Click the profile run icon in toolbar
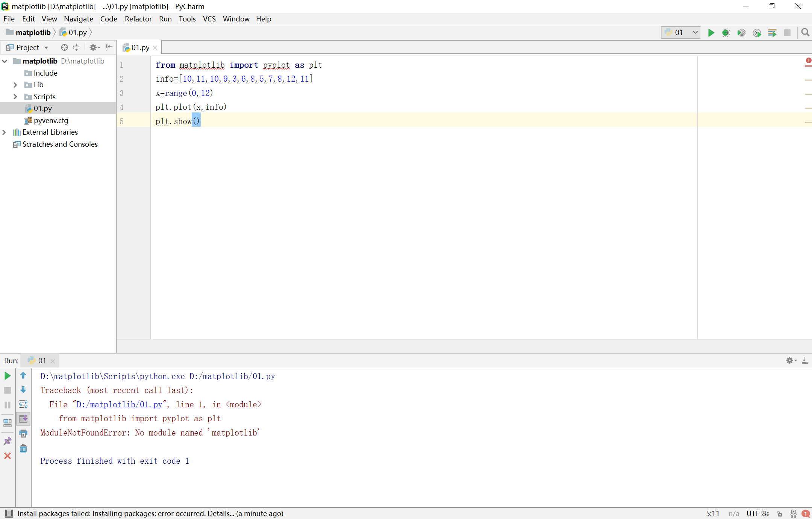 coord(757,33)
